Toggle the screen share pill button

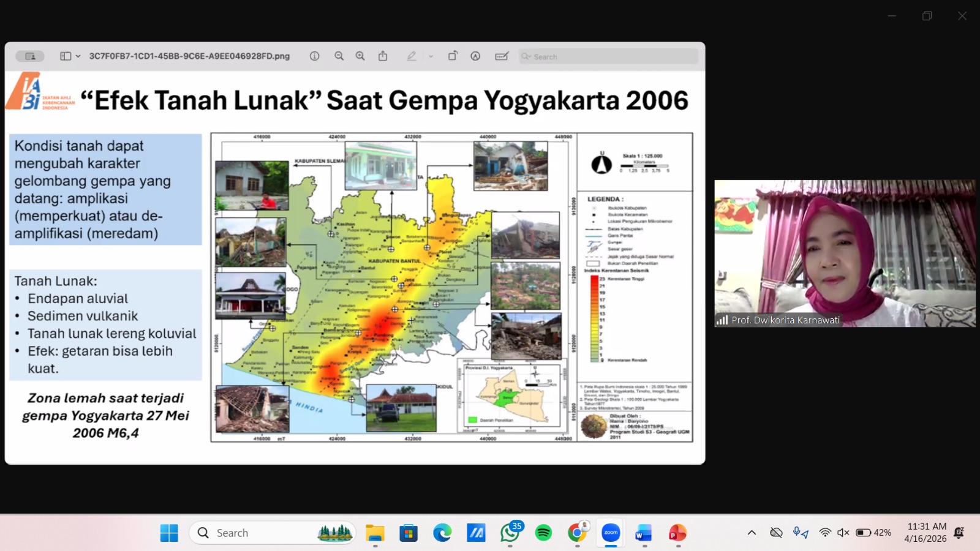[x=30, y=56]
